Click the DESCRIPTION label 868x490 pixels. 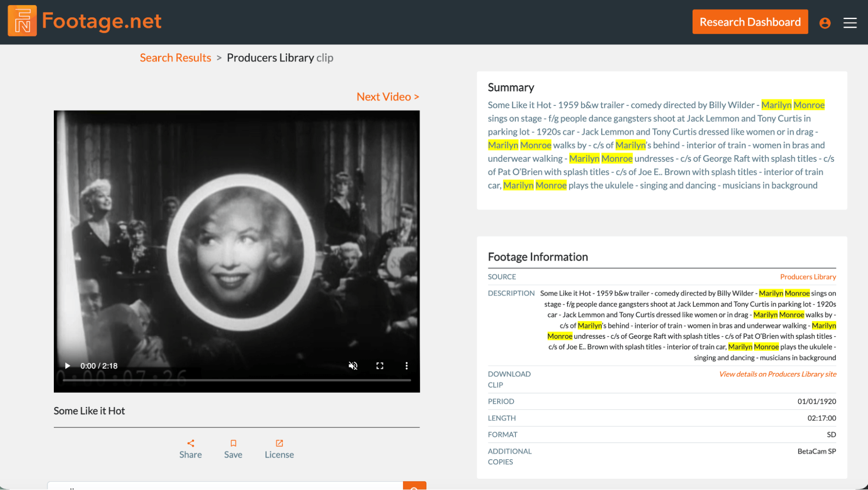click(x=511, y=293)
